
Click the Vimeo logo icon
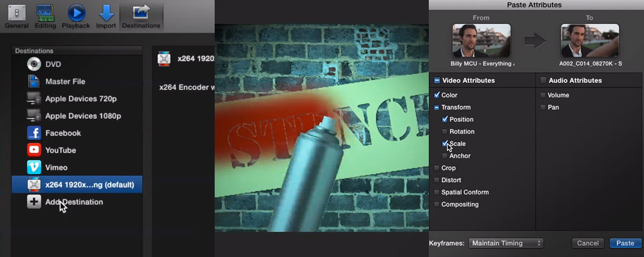[x=34, y=167]
